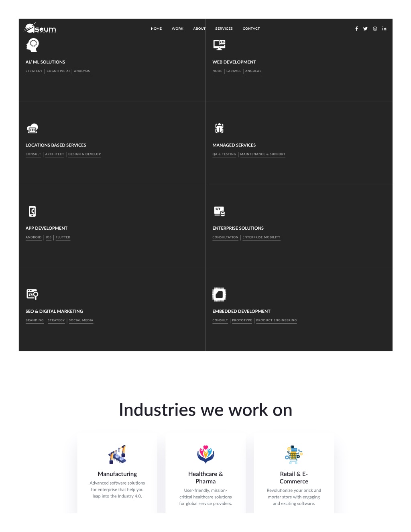Image resolution: width=411 pixels, height=532 pixels.
Task: Open the Work menu item
Action: pyautogui.click(x=177, y=29)
